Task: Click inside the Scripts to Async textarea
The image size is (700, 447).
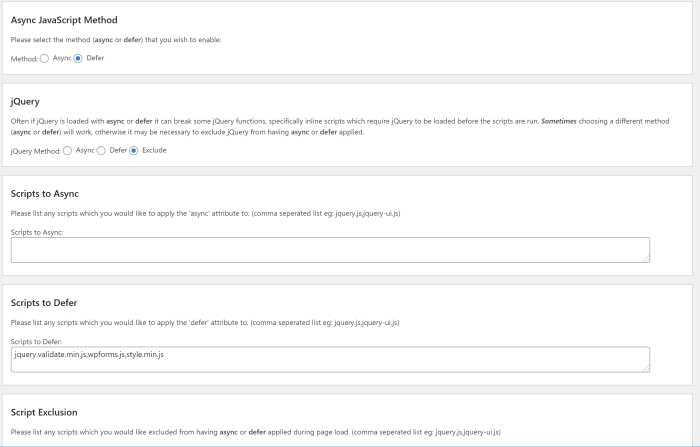Action: [330, 250]
